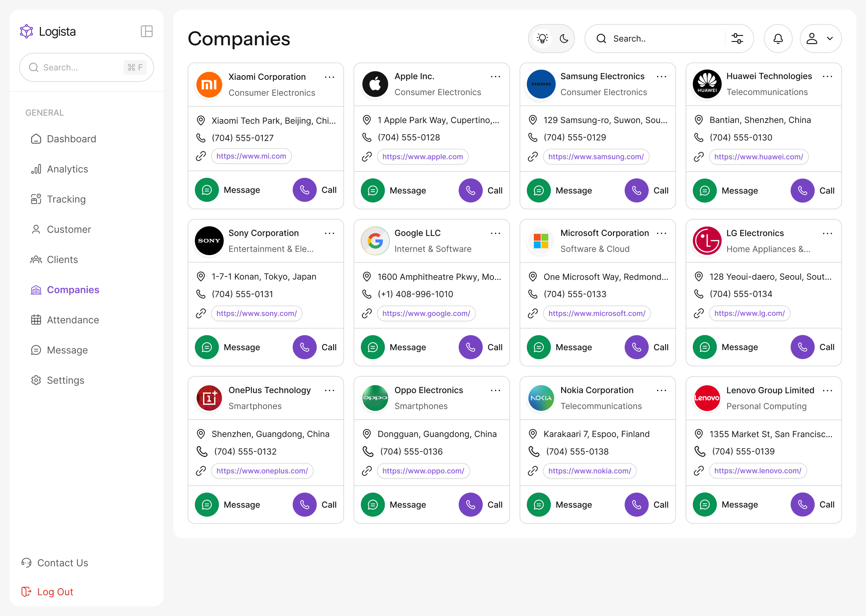Visit https://www.apple.com link
The width and height of the screenshot is (866, 616).
[x=423, y=157]
